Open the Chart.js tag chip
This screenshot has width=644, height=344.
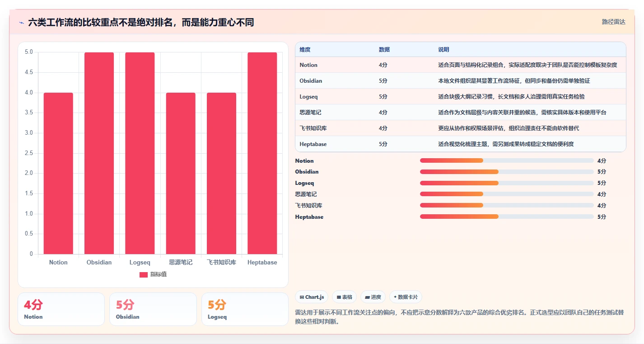click(x=312, y=297)
